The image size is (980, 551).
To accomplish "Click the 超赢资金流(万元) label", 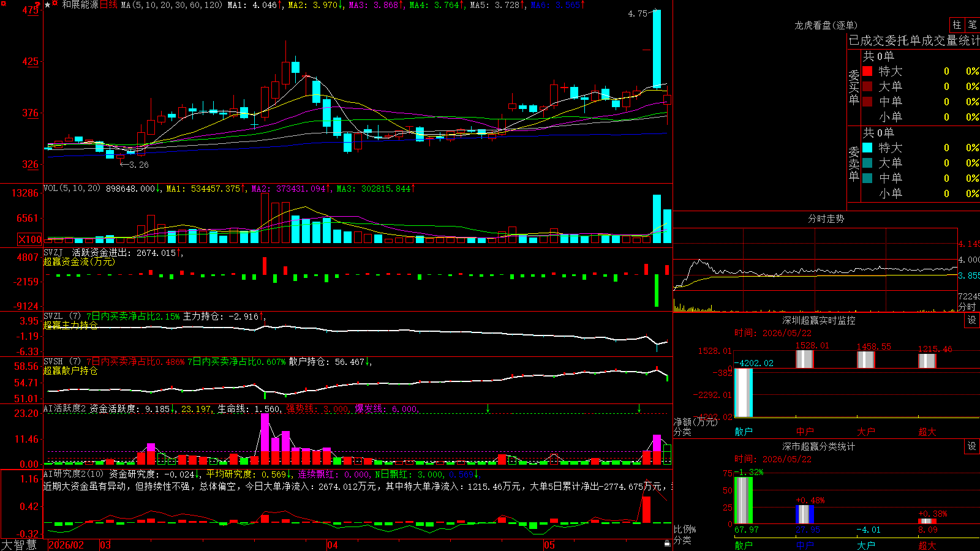I will pyautogui.click(x=79, y=261).
